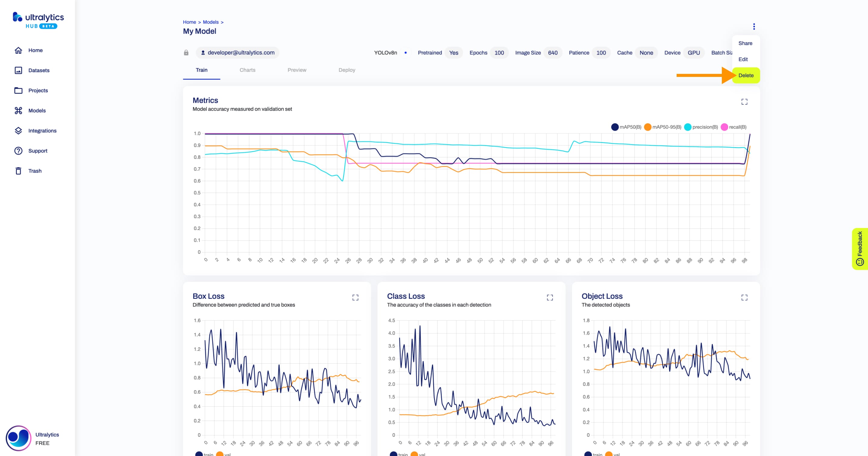Switch to the Charts tab
The height and width of the screenshot is (456, 868).
pyautogui.click(x=247, y=69)
